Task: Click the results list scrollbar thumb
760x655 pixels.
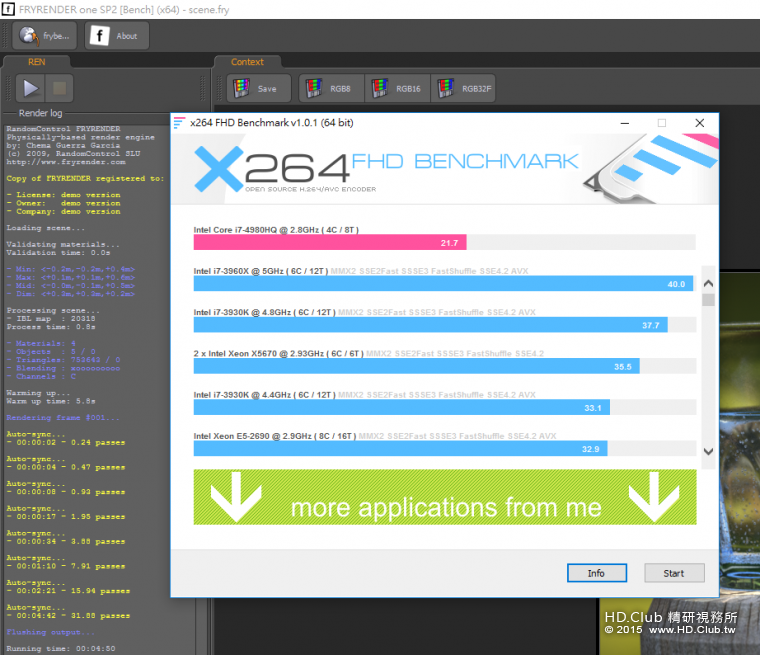Action: (708, 299)
